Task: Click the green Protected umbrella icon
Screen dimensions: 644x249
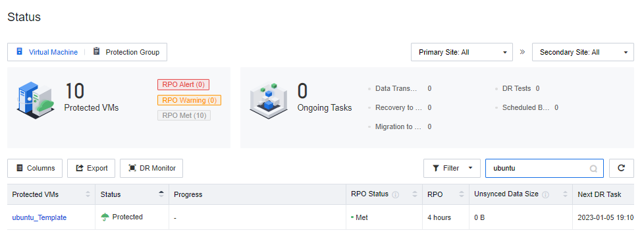Action: pyautogui.click(x=105, y=217)
